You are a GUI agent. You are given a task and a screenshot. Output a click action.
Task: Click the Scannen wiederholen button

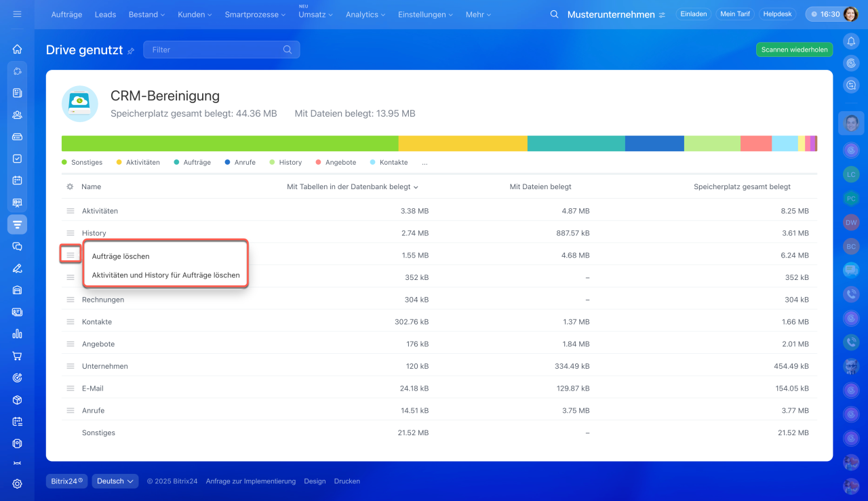click(x=794, y=49)
